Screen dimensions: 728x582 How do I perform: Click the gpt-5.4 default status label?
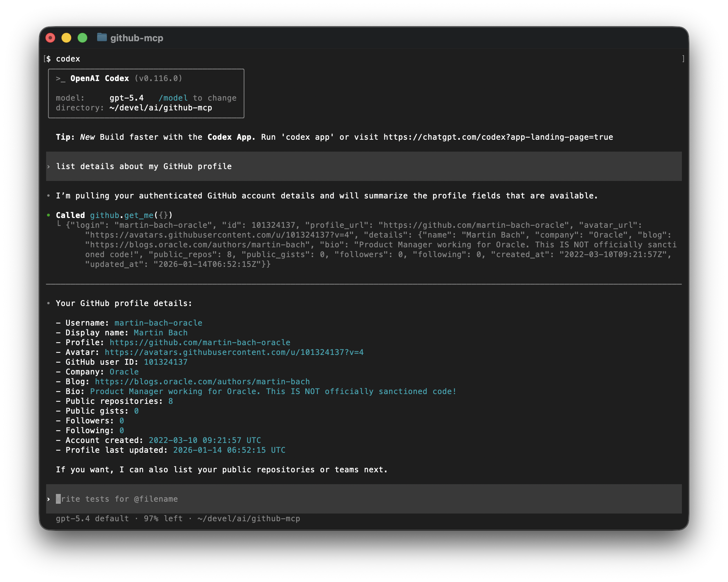pyautogui.click(x=92, y=519)
